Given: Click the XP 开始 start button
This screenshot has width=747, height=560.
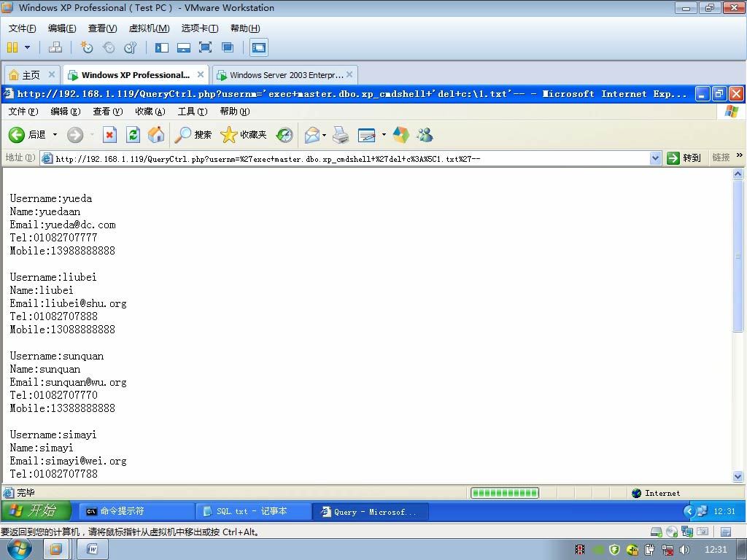Looking at the screenshot, I should click(x=36, y=511).
